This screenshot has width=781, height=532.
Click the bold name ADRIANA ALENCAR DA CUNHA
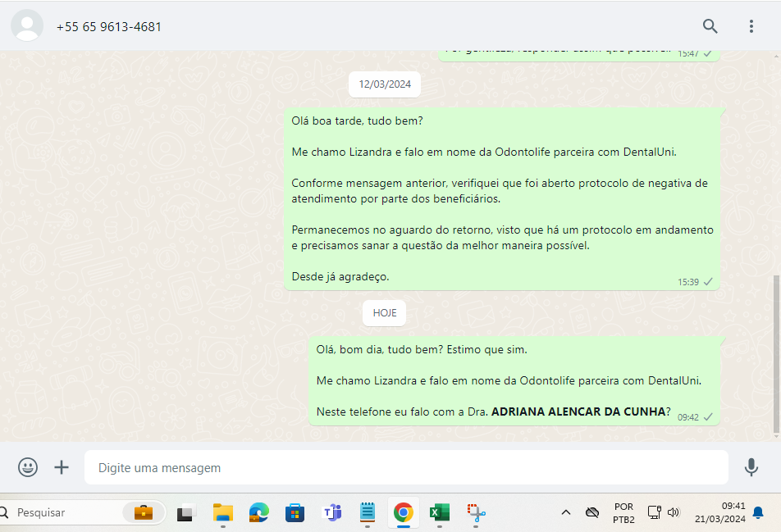coord(578,412)
